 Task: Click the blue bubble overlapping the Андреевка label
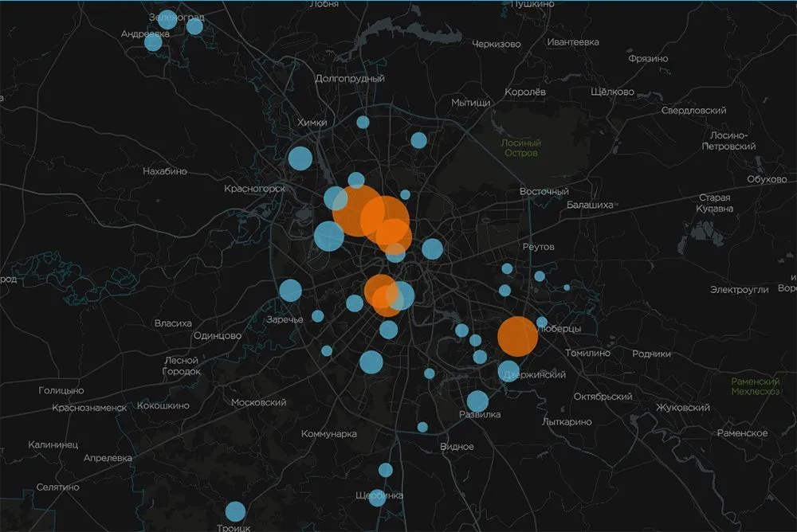(153, 41)
